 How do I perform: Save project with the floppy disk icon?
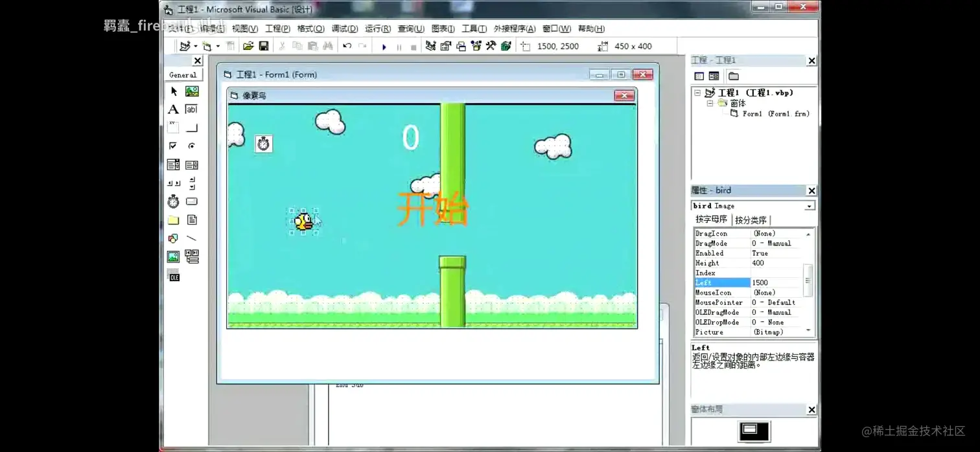click(264, 46)
